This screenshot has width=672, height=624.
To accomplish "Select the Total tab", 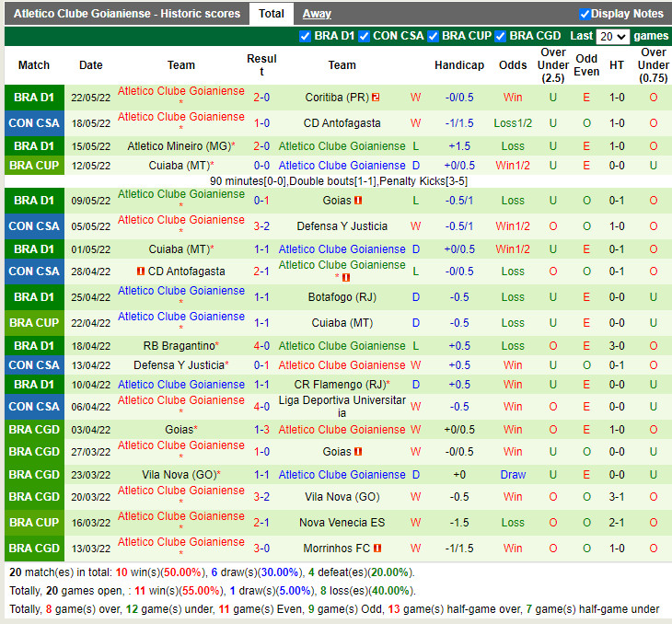I will (x=271, y=14).
